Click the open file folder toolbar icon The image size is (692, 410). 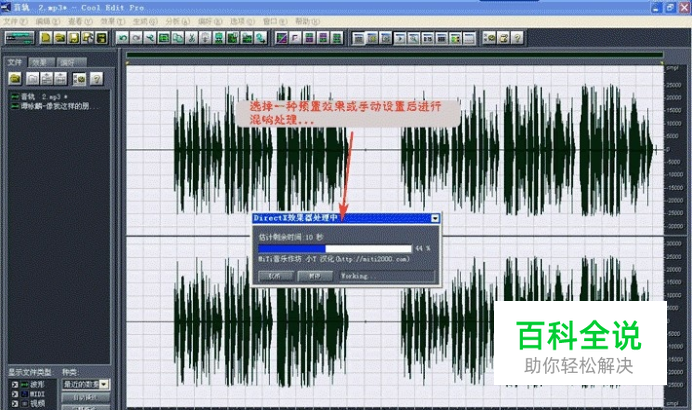point(60,38)
